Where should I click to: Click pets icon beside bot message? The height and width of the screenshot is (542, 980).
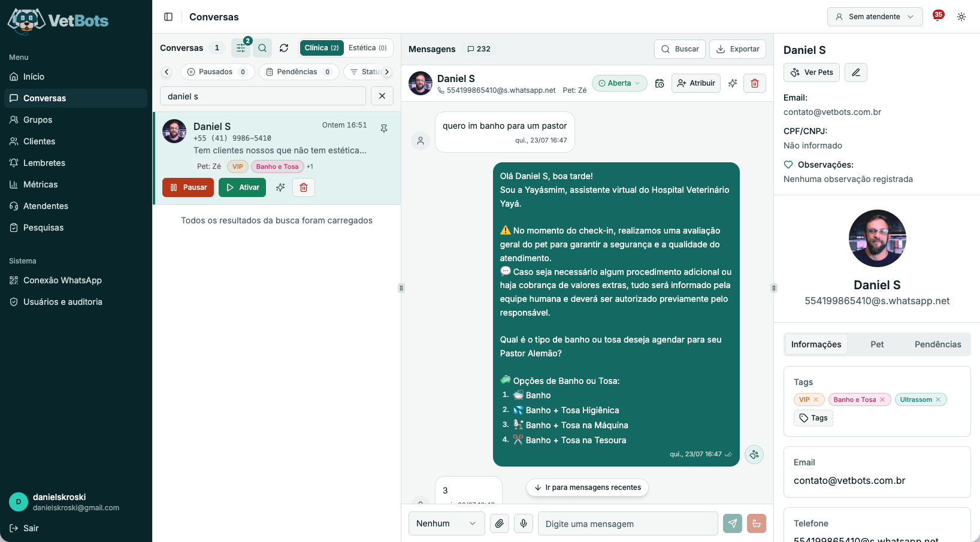[x=754, y=455]
